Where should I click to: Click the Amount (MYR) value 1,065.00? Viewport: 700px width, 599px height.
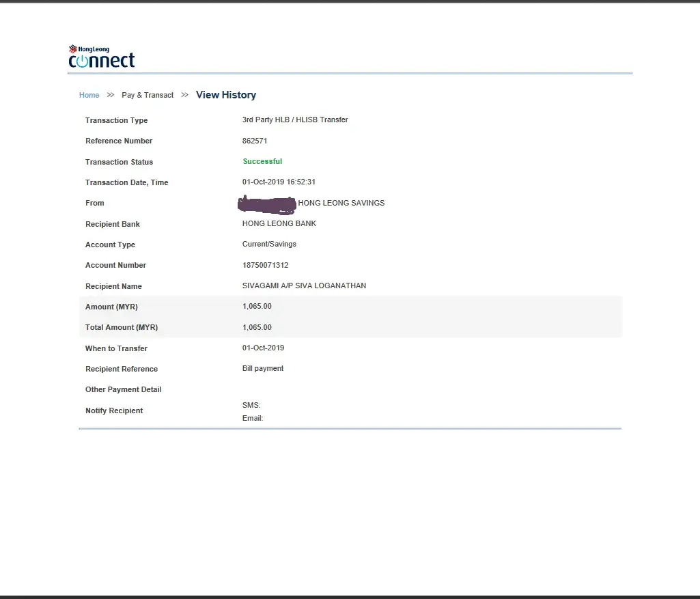pos(257,307)
